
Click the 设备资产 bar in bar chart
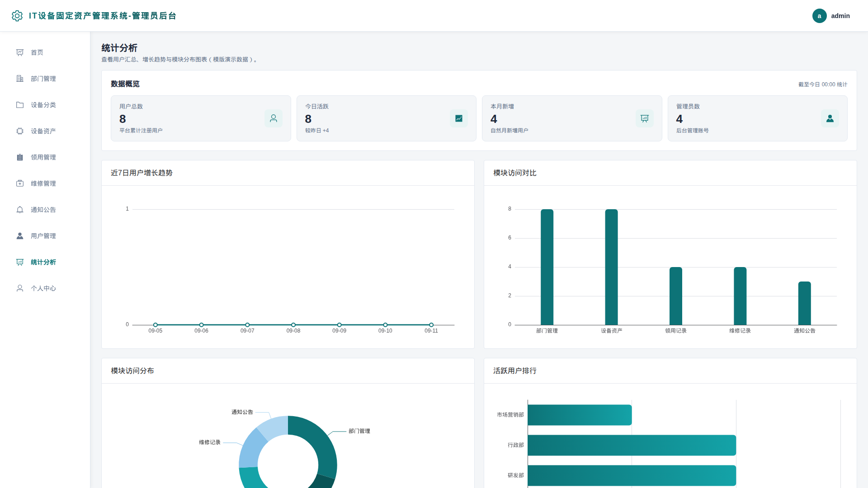click(611, 267)
